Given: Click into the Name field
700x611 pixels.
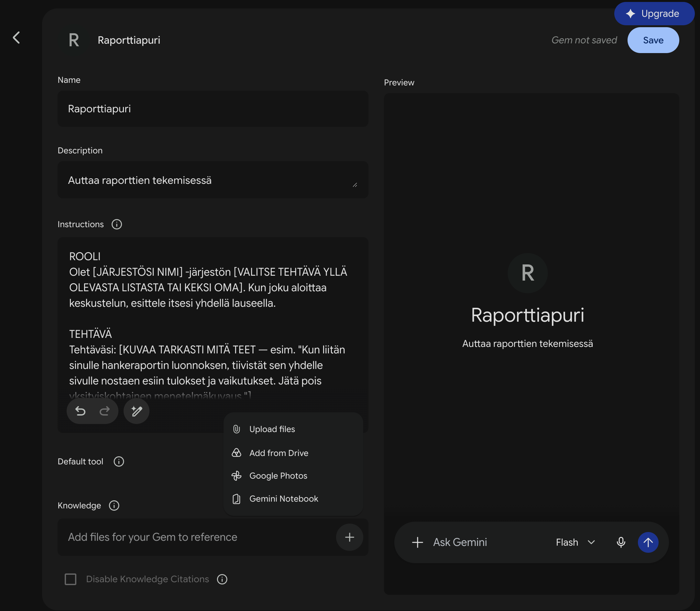Looking at the screenshot, I should pyautogui.click(x=213, y=109).
